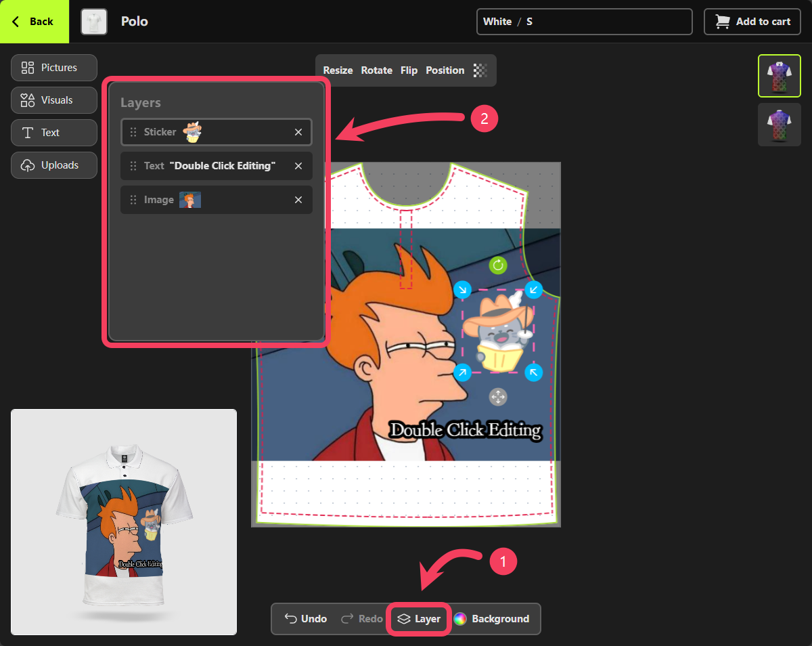
Task: Toggle the checkerboard transparency icon
Action: pyautogui.click(x=480, y=70)
